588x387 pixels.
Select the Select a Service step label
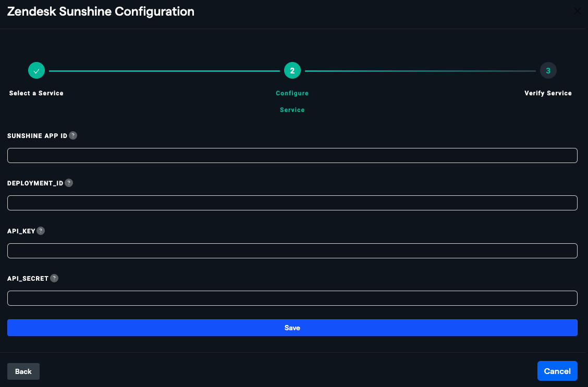(36, 93)
